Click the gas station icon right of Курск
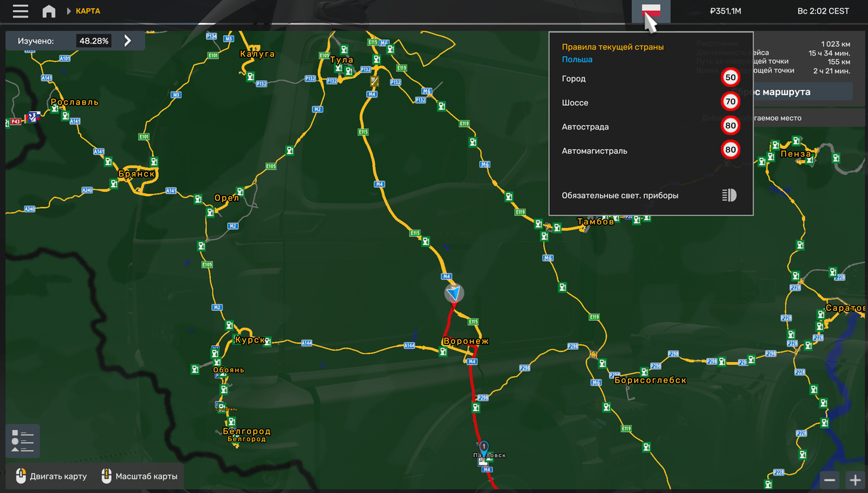868x493 pixels. (268, 341)
